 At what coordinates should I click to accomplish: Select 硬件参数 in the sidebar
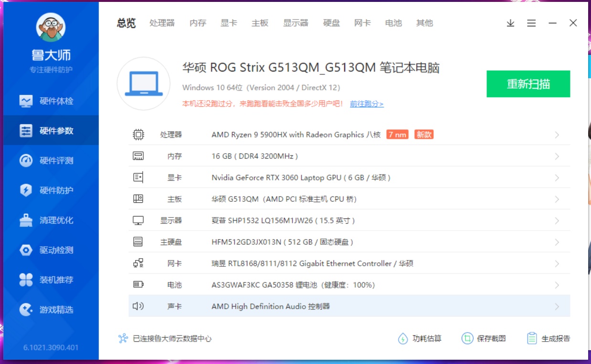(51, 131)
